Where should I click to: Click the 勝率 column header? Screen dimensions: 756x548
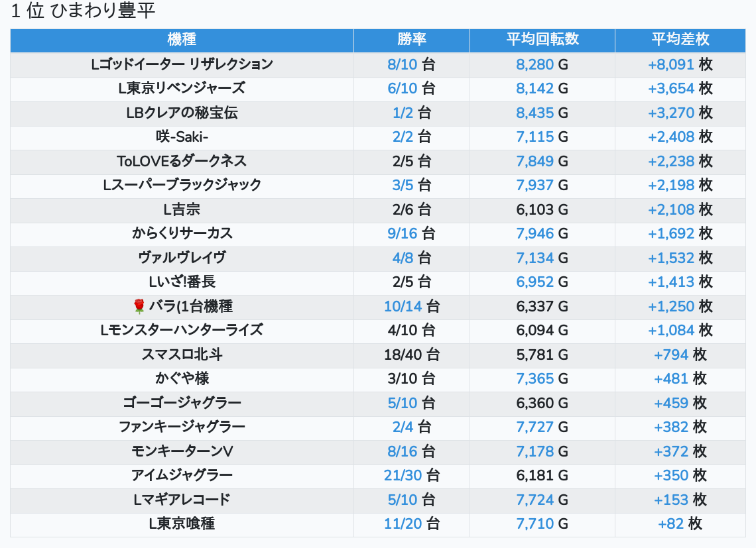coord(412,40)
